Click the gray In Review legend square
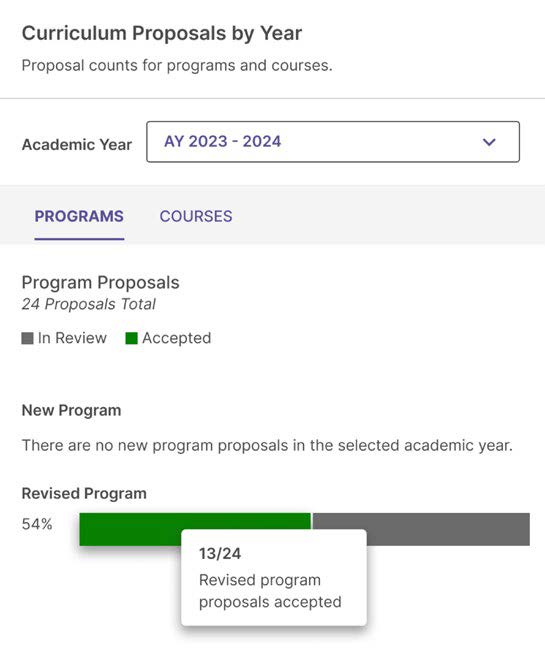545x651 pixels. click(27, 338)
